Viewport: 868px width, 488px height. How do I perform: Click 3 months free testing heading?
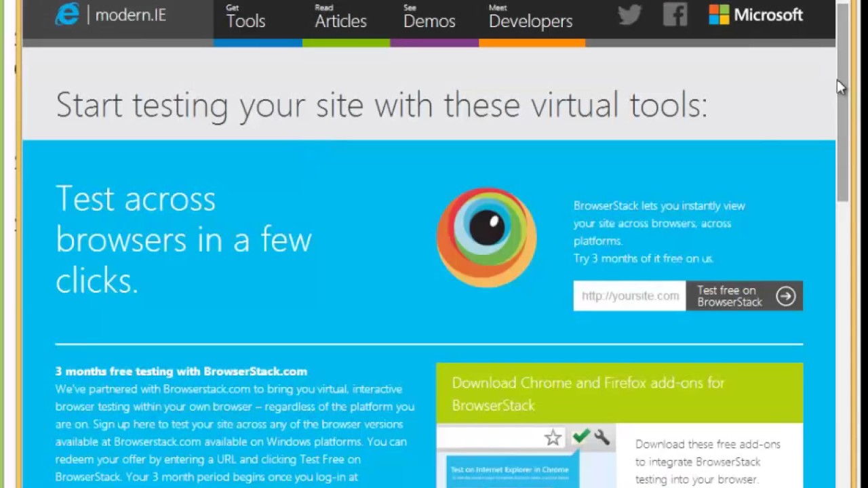(181, 371)
